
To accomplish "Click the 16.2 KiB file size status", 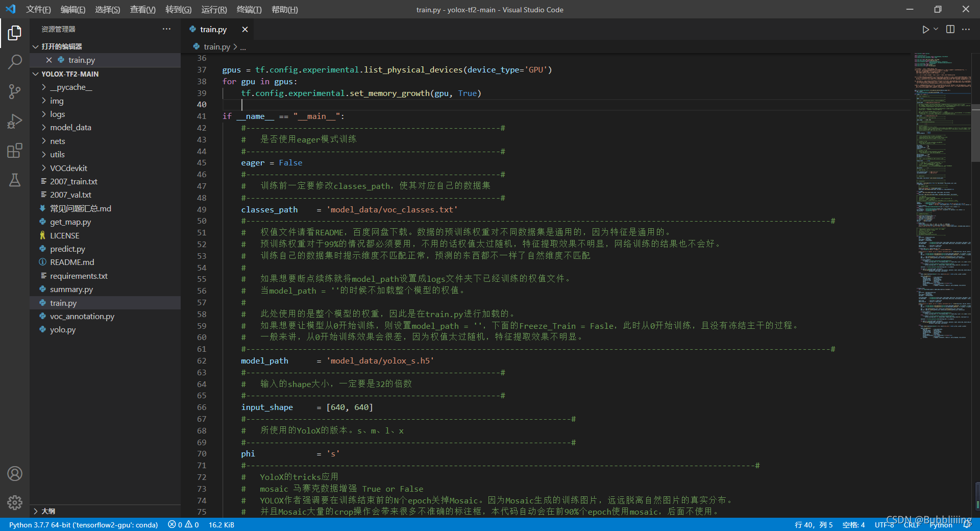I will tap(222, 525).
